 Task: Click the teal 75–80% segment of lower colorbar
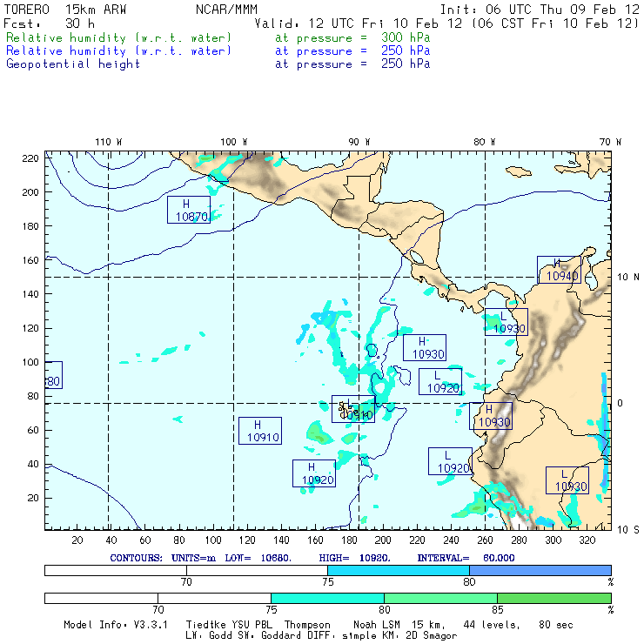pos(327,598)
